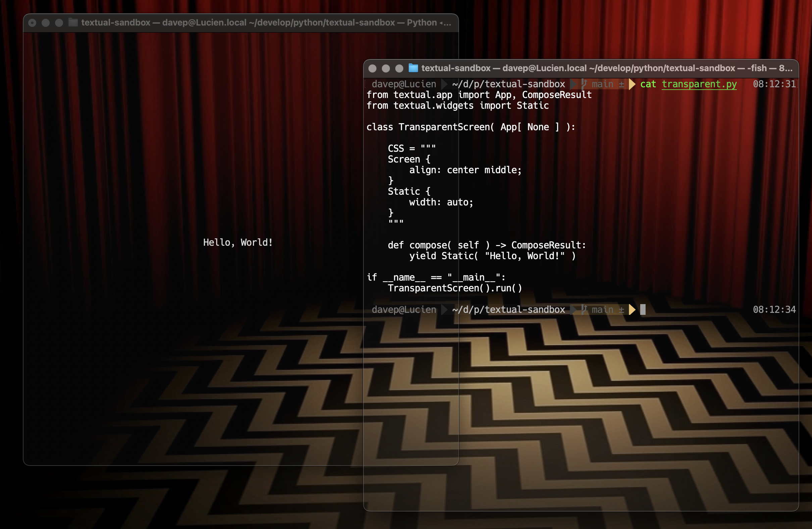Close the Python terminal window behind

(32, 23)
